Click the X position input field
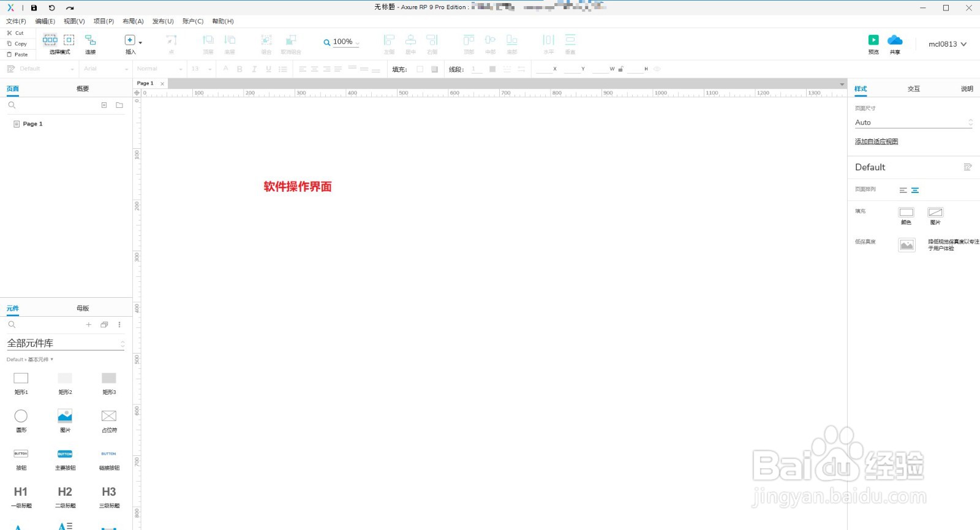 tap(543, 69)
